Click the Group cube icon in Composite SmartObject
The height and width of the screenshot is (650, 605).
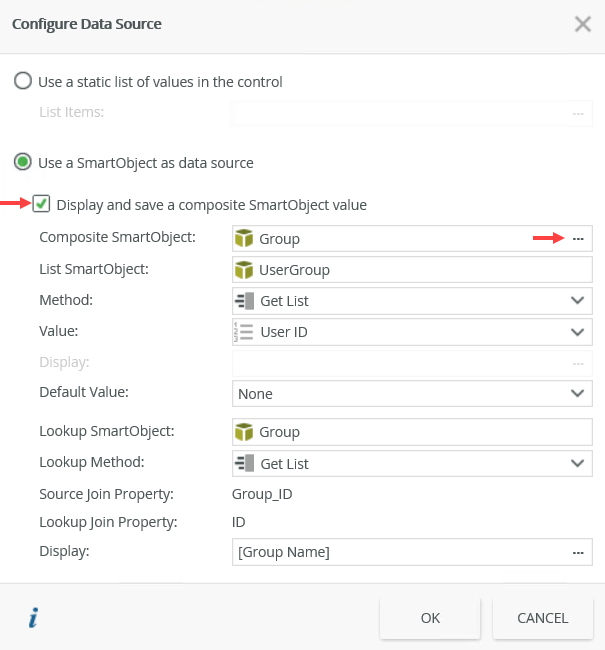[245, 239]
